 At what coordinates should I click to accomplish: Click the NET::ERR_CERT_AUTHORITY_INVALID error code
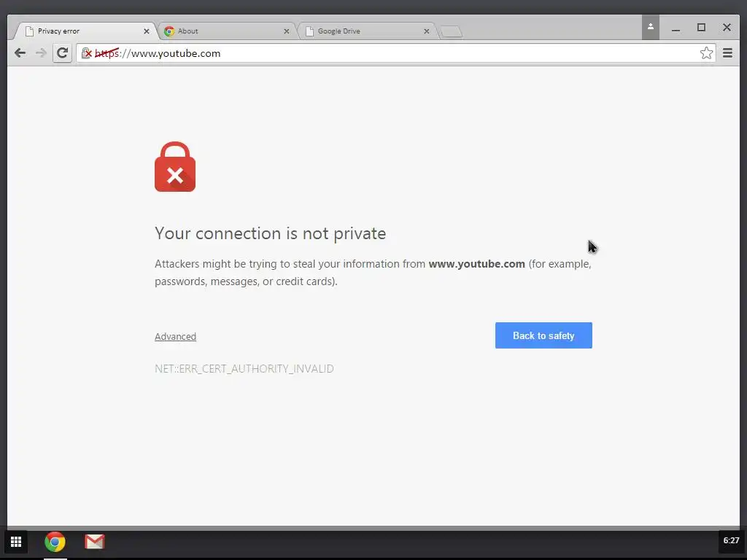244,368
